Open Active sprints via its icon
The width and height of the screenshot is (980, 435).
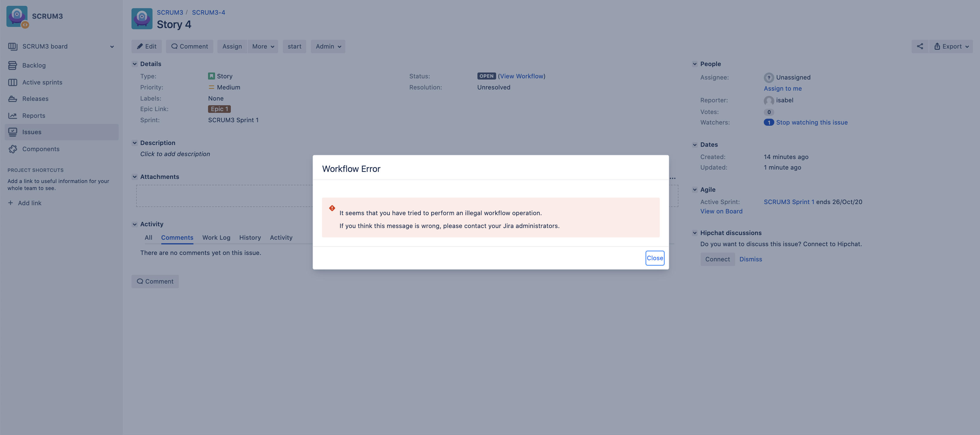point(13,82)
